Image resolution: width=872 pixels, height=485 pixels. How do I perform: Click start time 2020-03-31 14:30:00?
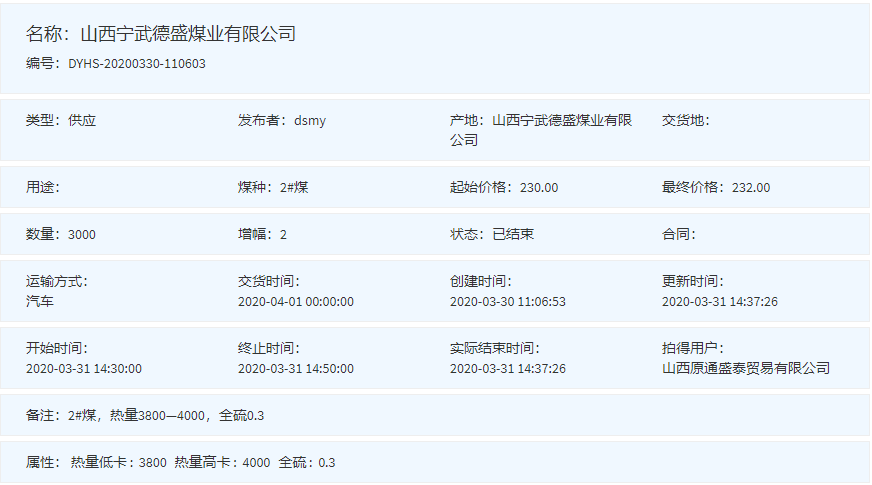click(84, 368)
